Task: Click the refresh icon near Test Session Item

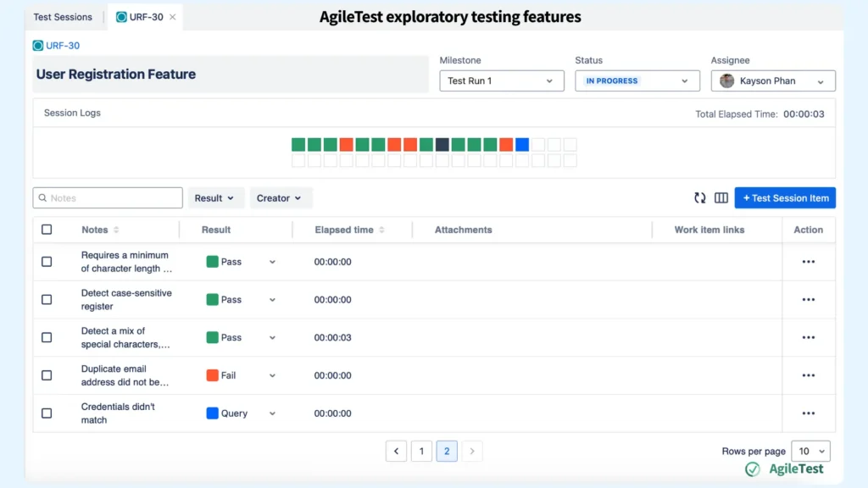Action: point(699,197)
